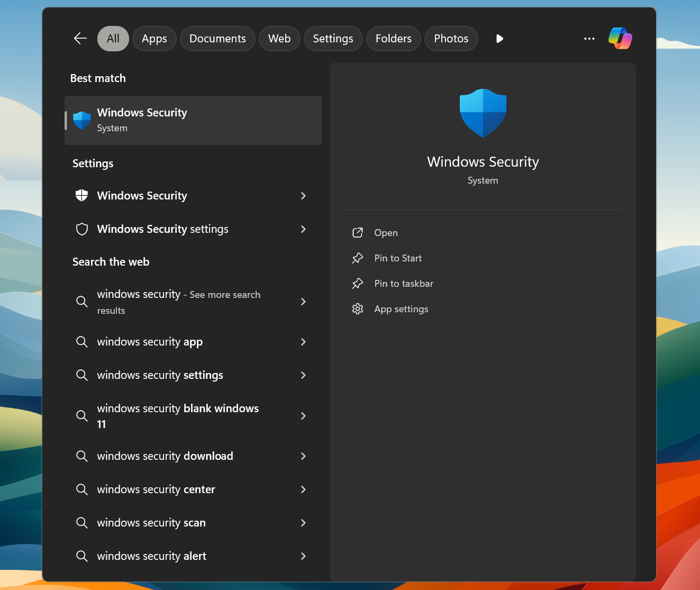Click the search icon beside 'windows security alert'
Image resolution: width=700 pixels, height=590 pixels.
coord(81,556)
